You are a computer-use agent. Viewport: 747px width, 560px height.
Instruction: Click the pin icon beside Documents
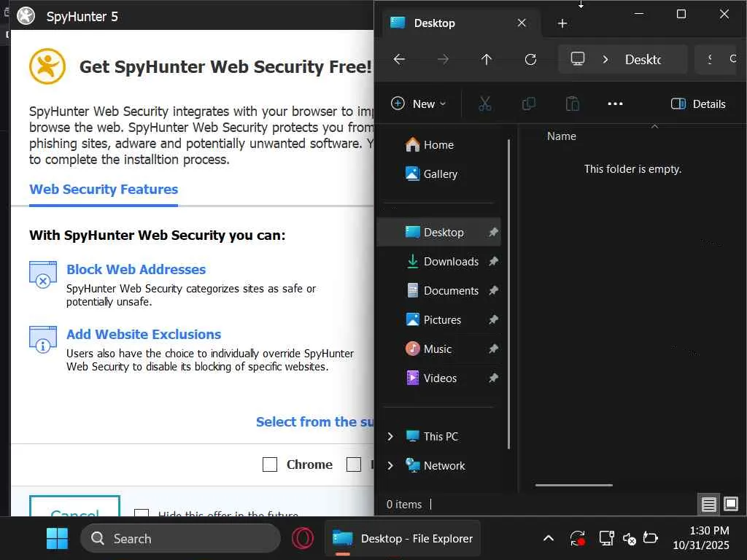coord(493,290)
